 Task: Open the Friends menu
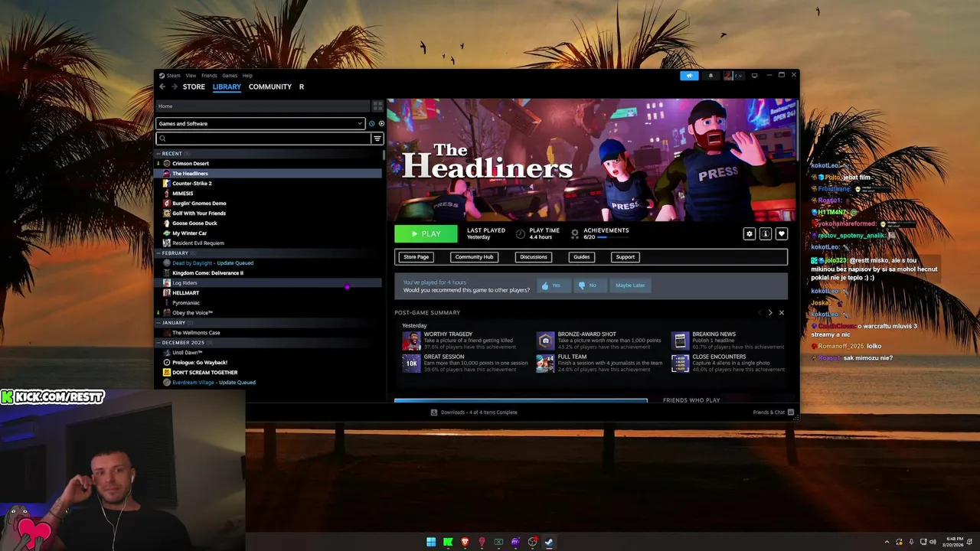(209, 76)
